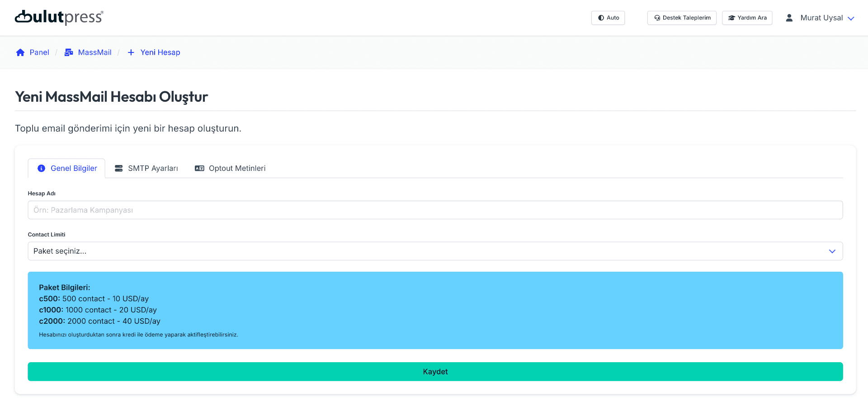Click the server icon on SMTP Ayarları

pyautogui.click(x=118, y=168)
